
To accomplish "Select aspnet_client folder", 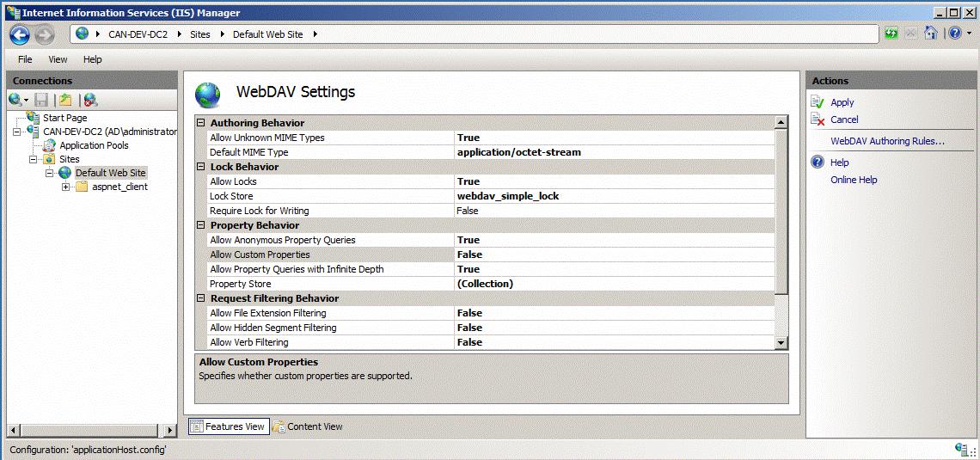I will (x=120, y=187).
